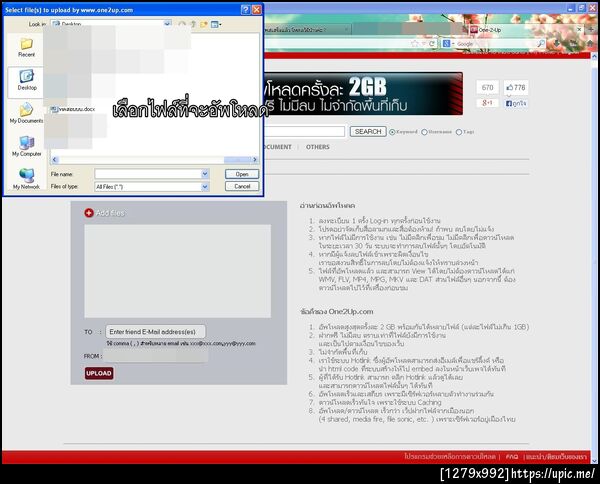Click the Google search bar field

coord(496,44)
